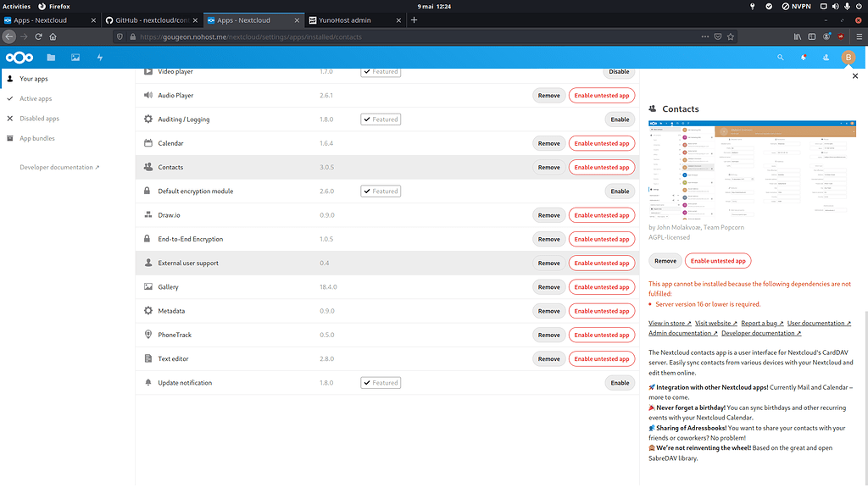
Task: Enable Default encryption module
Action: pyautogui.click(x=620, y=191)
